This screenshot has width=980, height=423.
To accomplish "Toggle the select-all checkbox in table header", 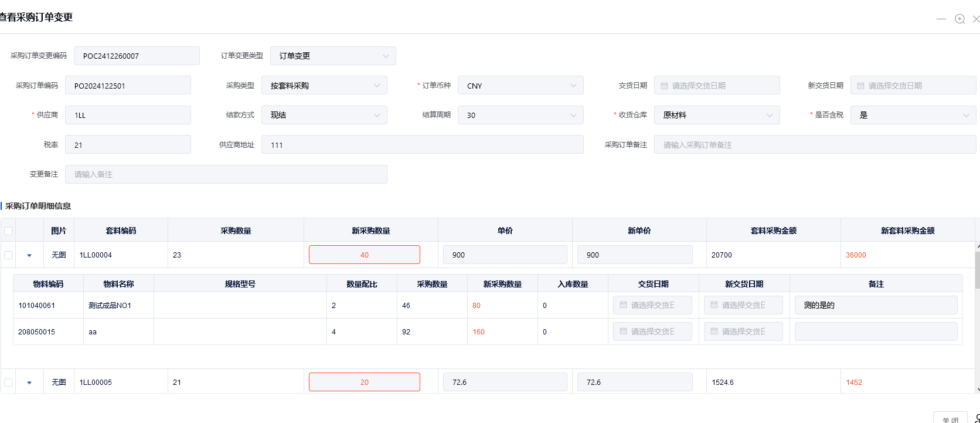I will pyautogui.click(x=8, y=231).
